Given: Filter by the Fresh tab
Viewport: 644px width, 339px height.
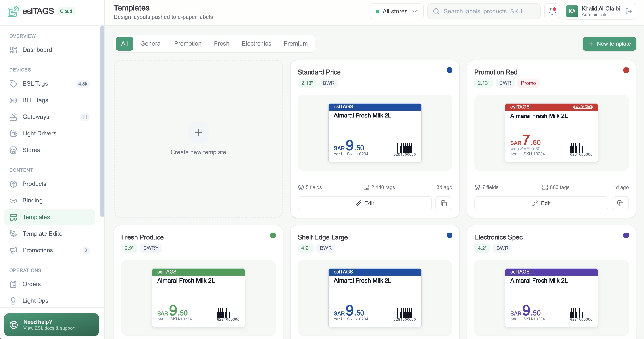Looking at the screenshot, I should pos(221,44).
